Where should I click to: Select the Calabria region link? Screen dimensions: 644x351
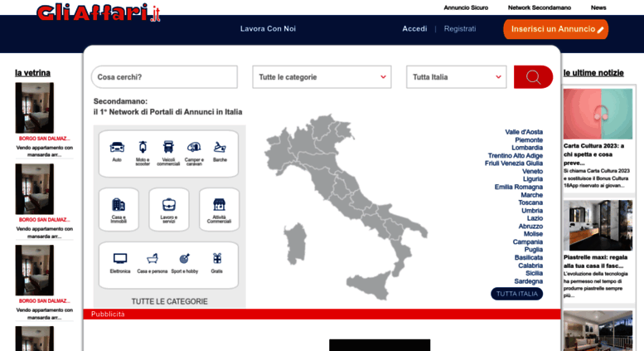530,266
